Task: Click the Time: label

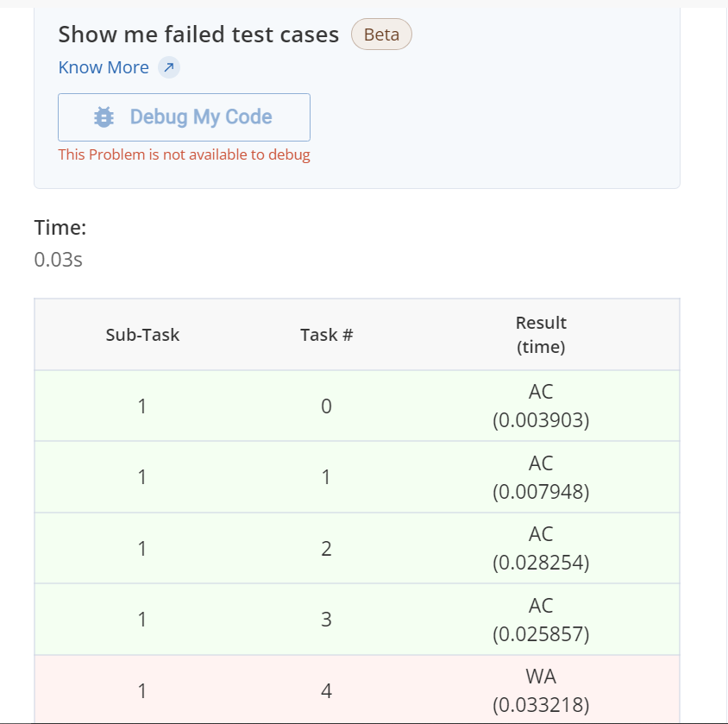Action: 60,228
